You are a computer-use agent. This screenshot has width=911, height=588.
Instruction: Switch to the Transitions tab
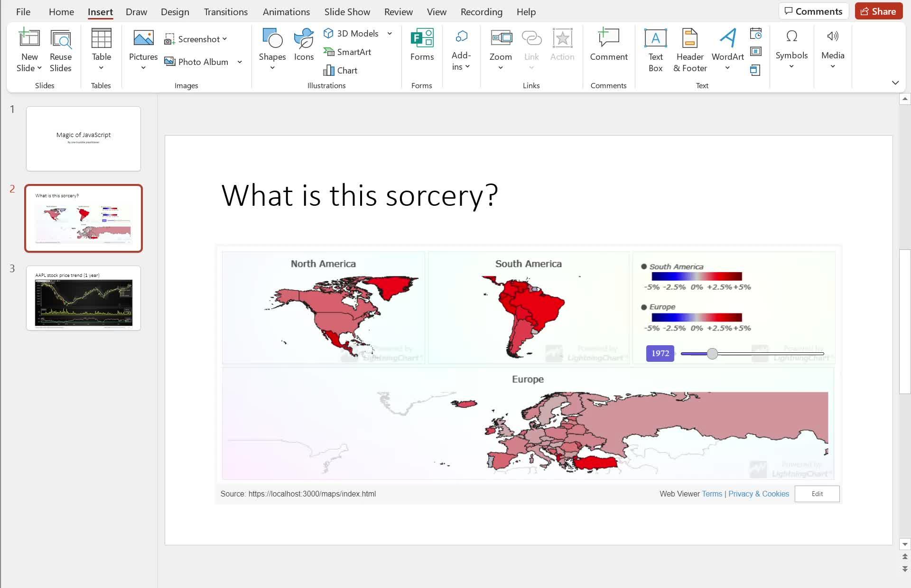click(225, 12)
